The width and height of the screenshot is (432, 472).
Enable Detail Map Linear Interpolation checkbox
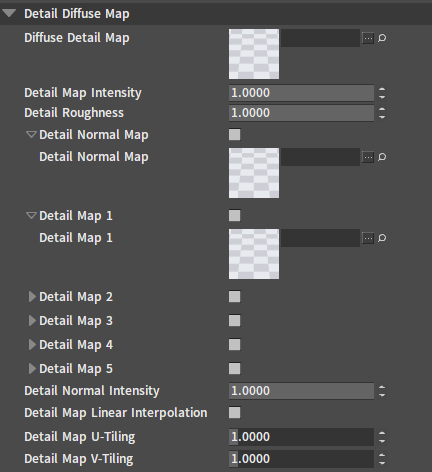[x=235, y=413]
